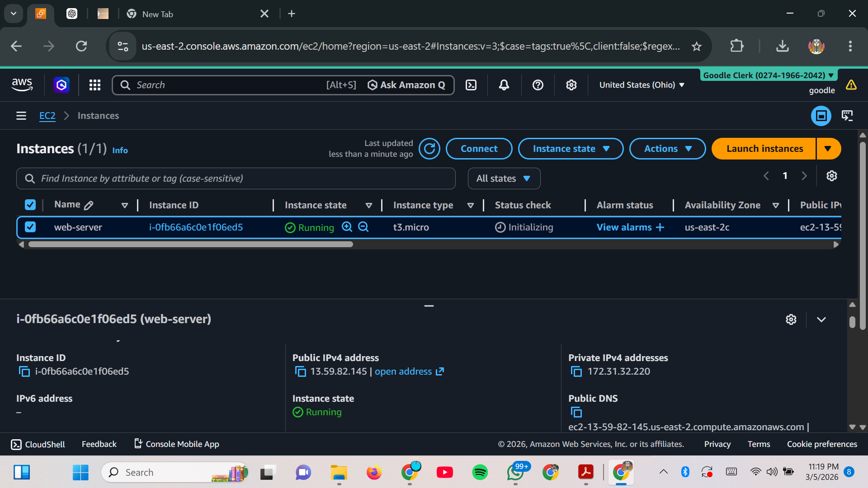Open table preferences gear icon
The height and width of the screenshot is (488, 868).
point(832,176)
